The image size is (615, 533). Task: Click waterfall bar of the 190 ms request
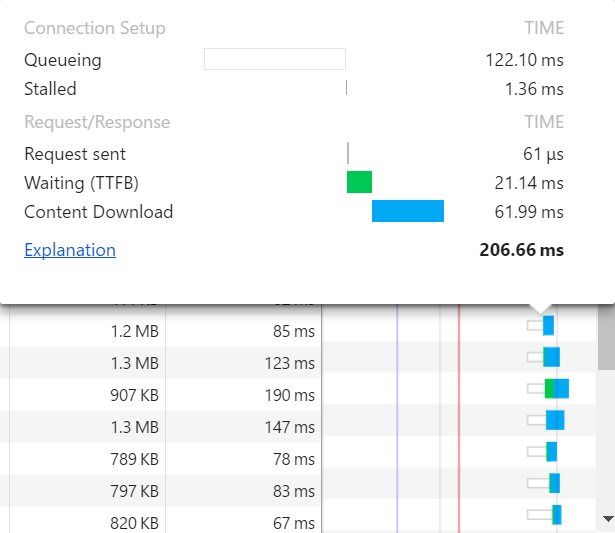click(557, 389)
